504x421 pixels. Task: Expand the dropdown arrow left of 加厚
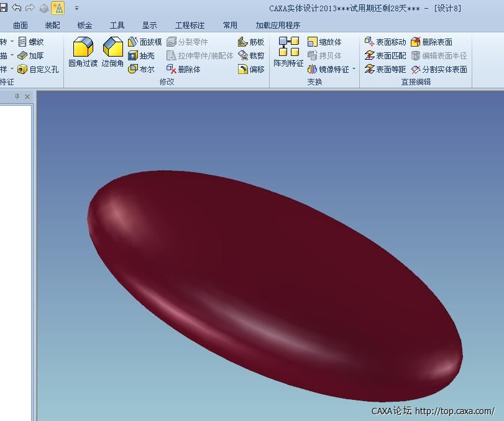point(12,55)
